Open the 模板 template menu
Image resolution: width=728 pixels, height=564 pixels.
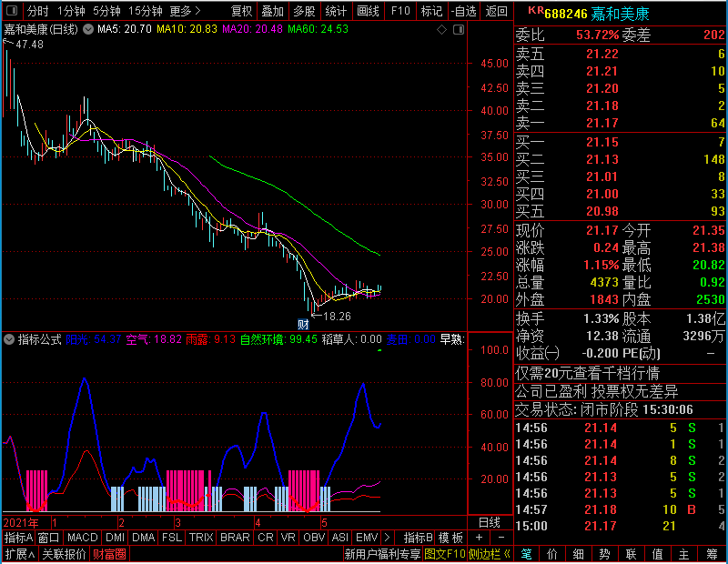[x=450, y=538]
